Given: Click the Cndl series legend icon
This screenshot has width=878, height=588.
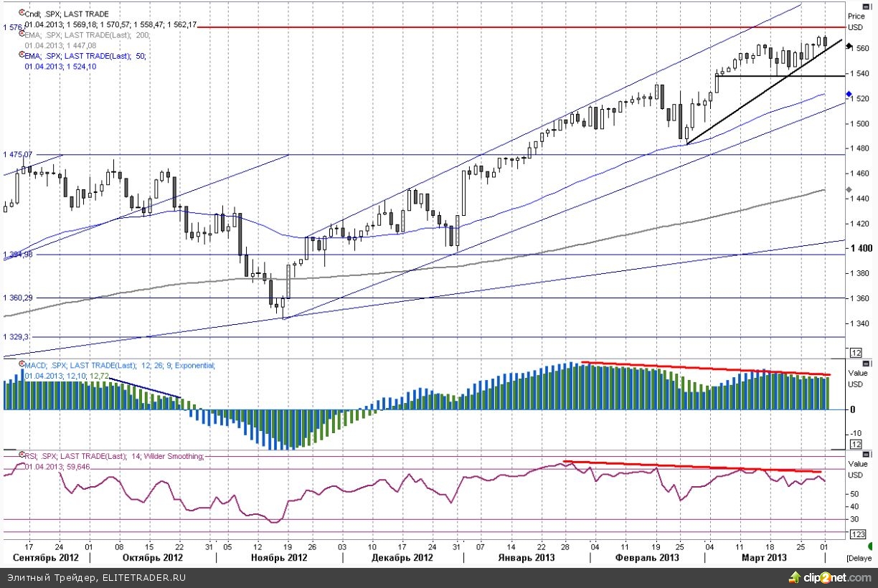Looking at the screenshot, I should 20,14.
